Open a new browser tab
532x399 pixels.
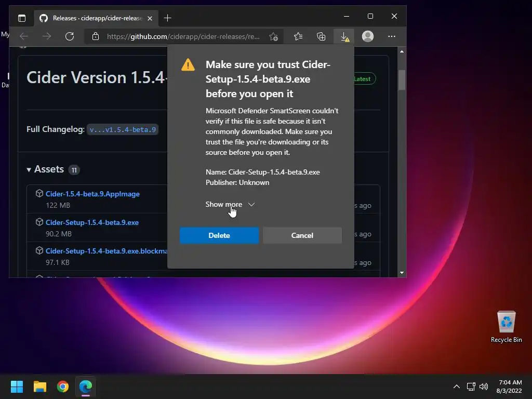(x=167, y=18)
